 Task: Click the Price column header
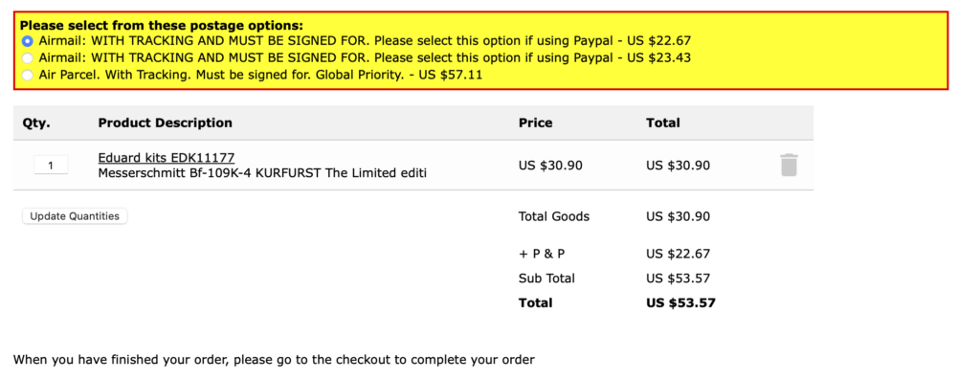(536, 123)
